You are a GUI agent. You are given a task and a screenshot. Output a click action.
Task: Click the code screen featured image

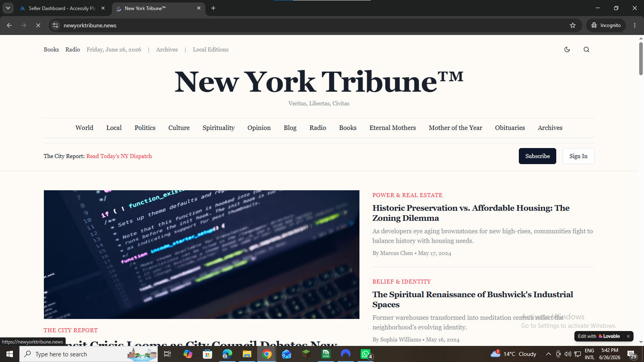[201, 255]
